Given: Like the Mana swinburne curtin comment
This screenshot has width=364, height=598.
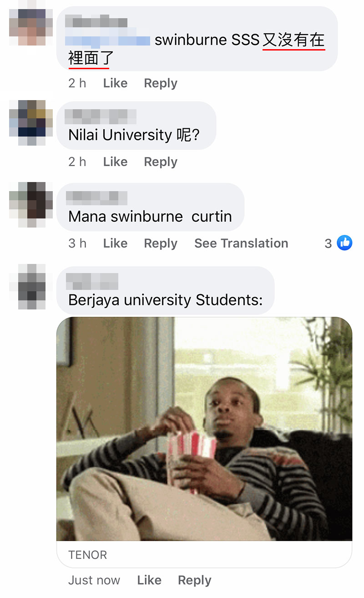Looking at the screenshot, I should point(115,243).
